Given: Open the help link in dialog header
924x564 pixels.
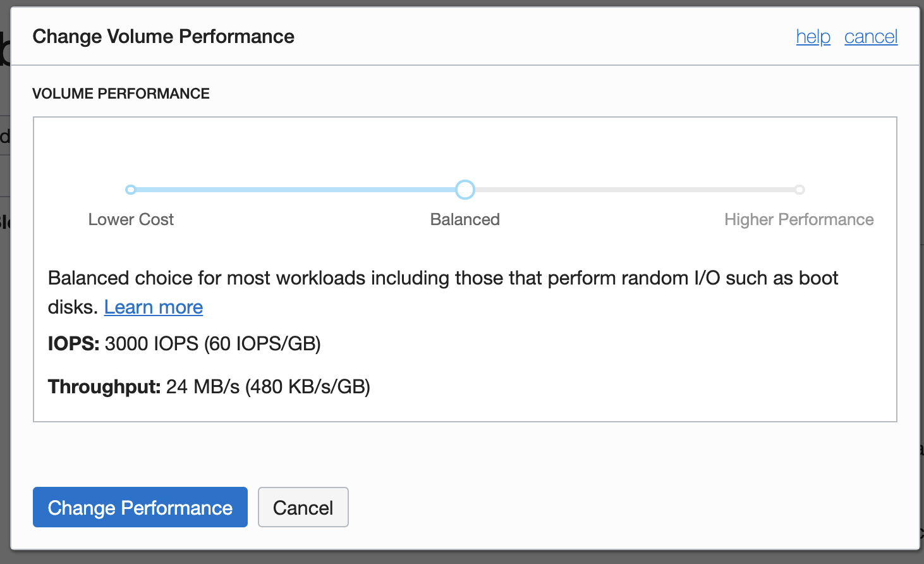Looking at the screenshot, I should pyautogui.click(x=813, y=37).
